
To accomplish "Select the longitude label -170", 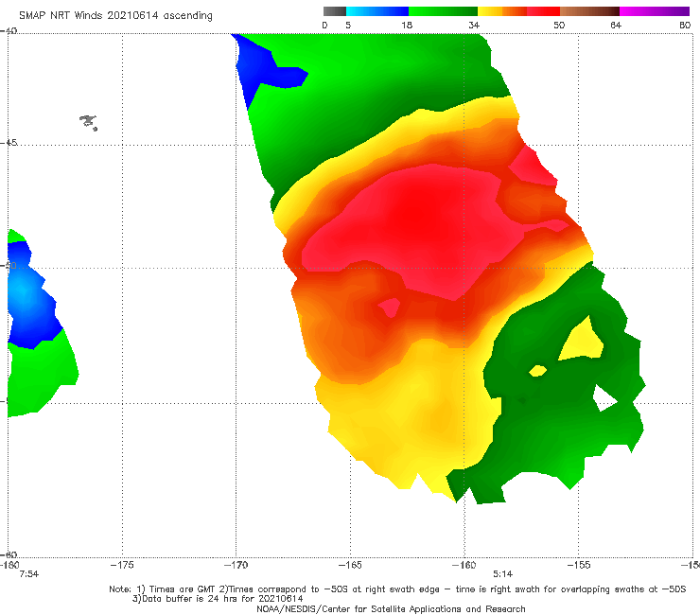I will [236, 565].
